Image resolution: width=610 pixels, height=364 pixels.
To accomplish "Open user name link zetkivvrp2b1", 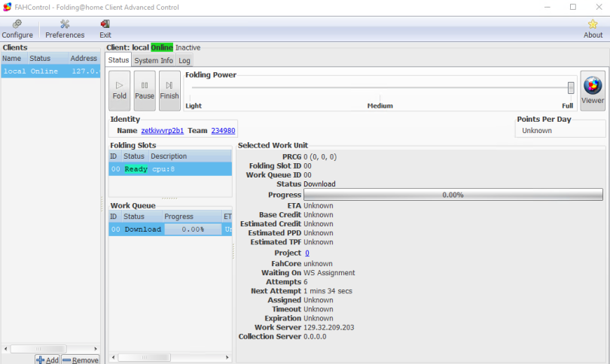I will [x=162, y=131].
